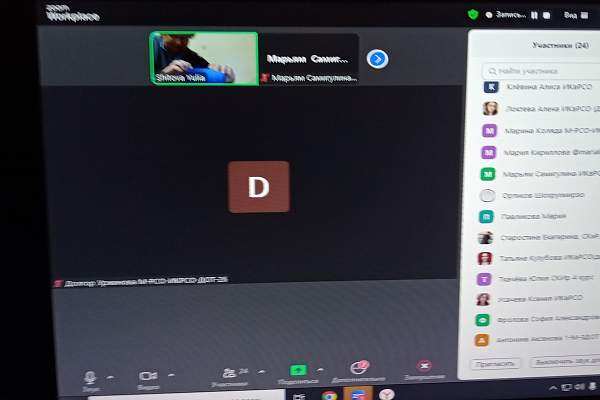600x400 pixels.
Task: Expand the arrow next to "Участники" in the toolbar
Action: (262, 372)
